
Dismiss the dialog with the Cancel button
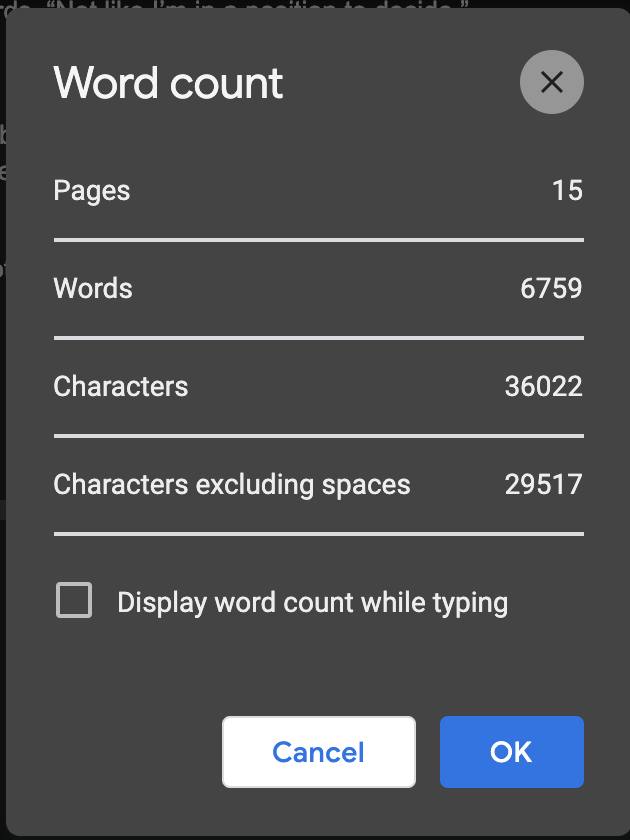click(319, 752)
